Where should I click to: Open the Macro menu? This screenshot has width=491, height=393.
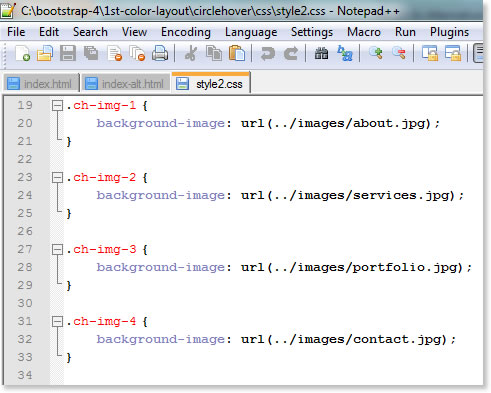click(x=364, y=32)
